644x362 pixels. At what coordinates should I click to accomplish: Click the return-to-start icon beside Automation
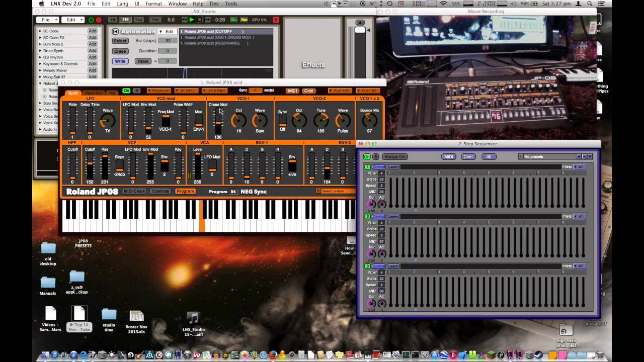[x=115, y=32]
